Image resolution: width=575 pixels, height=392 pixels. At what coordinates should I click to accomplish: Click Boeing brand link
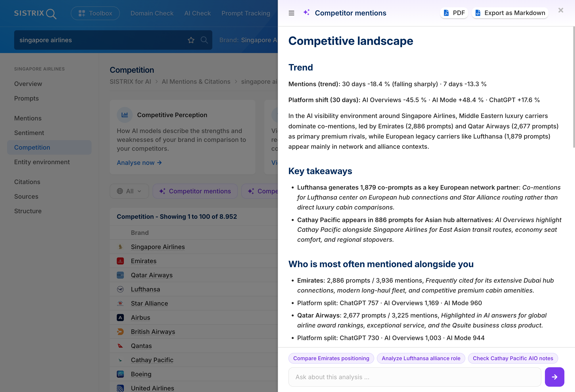click(x=141, y=374)
